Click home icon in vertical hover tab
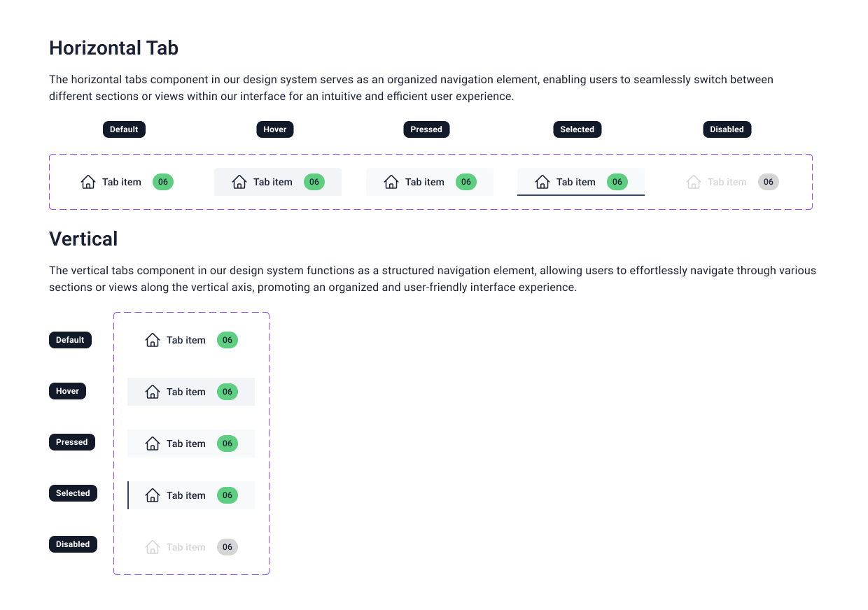Screen dimensions: 868x610 [153, 392]
